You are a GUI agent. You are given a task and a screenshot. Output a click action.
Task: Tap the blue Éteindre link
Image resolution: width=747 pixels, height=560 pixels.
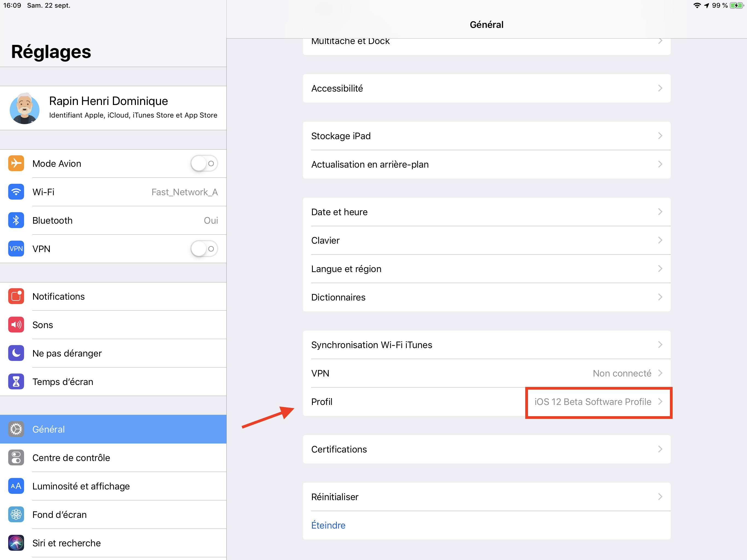pos(328,525)
